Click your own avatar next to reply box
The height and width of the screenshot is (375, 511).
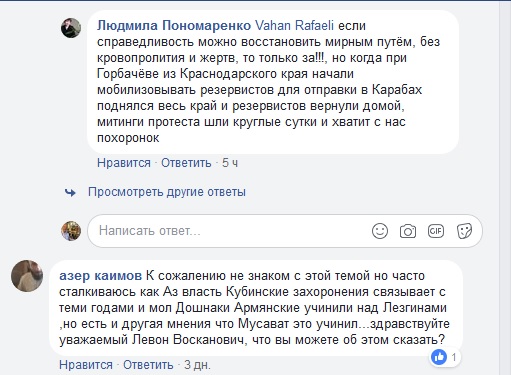[x=71, y=231]
